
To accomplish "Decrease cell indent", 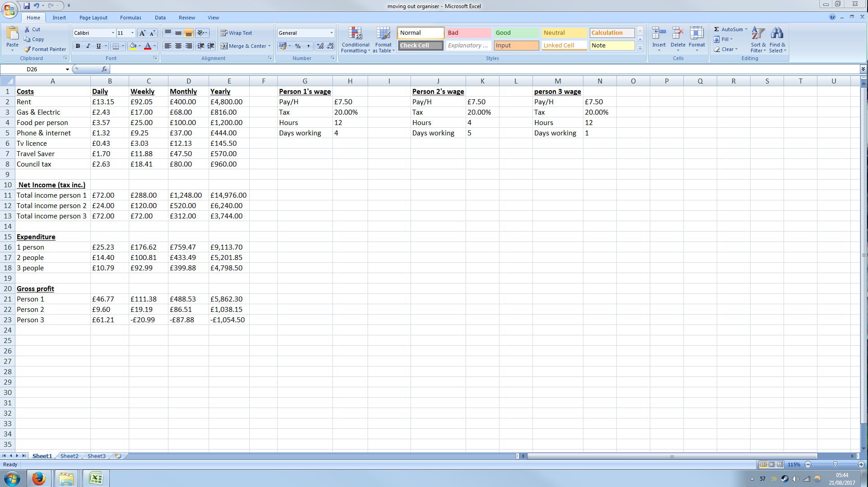I will (x=201, y=46).
